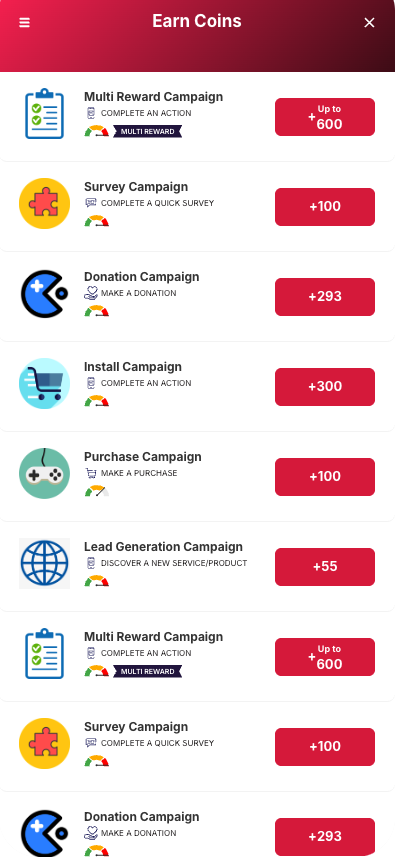
Task: Tap the clipboard icon of second Multi Reward Campaign
Action: [45, 654]
